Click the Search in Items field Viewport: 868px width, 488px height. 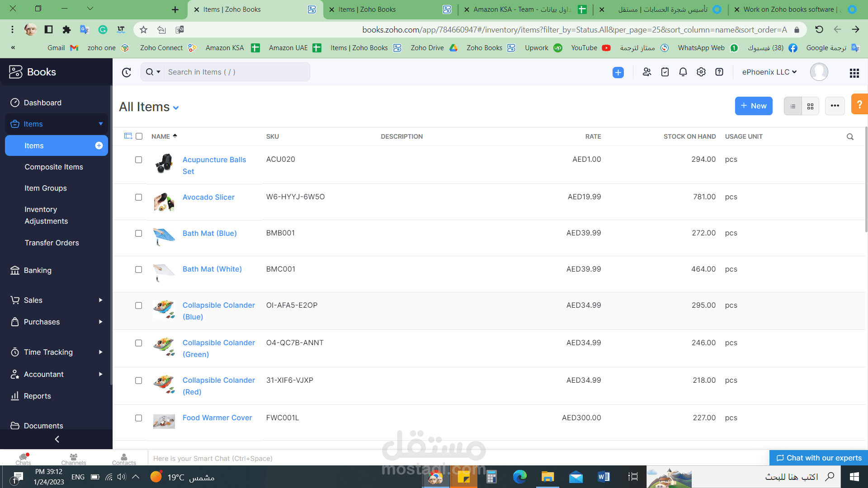point(236,72)
